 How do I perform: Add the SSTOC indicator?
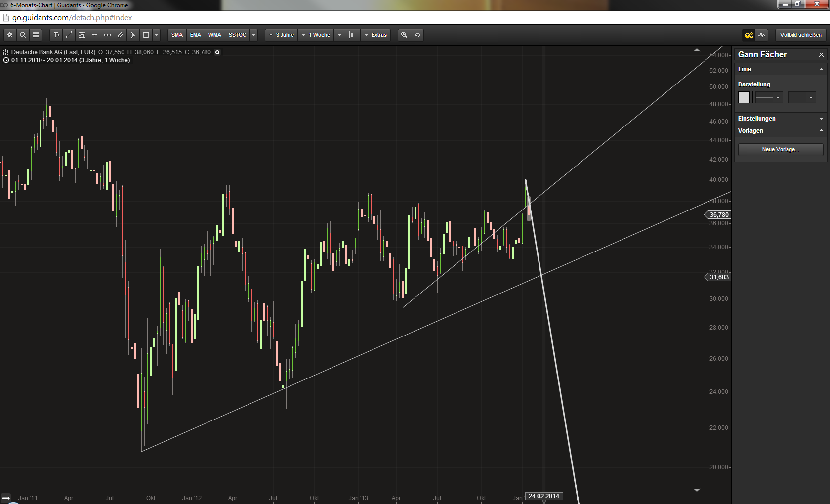[x=238, y=35]
